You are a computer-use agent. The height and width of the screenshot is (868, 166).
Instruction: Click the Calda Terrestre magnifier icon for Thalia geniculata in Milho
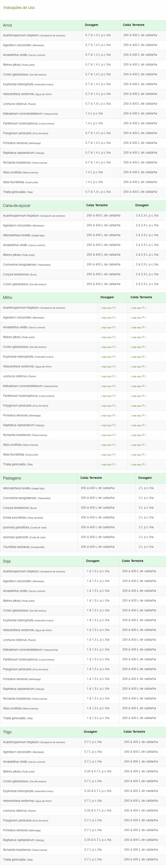point(143,464)
